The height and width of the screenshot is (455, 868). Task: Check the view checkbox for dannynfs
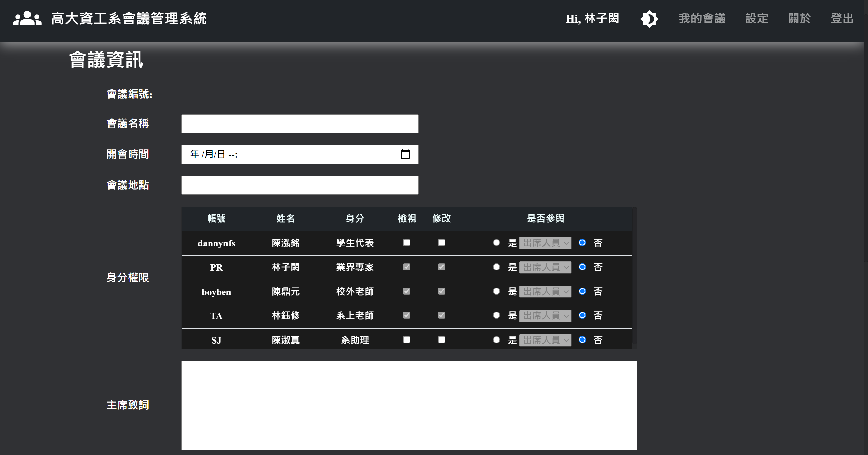click(x=407, y=243)
